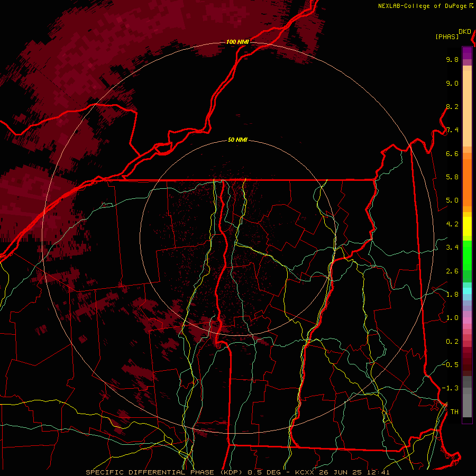
Task: Pick the yellow color bar segment
Action: 467,226
